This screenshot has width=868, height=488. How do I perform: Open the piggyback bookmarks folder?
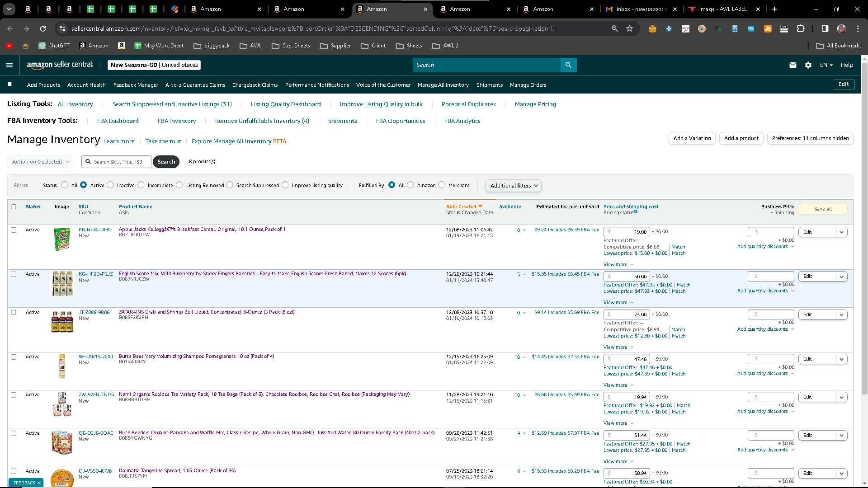[212, 46]
